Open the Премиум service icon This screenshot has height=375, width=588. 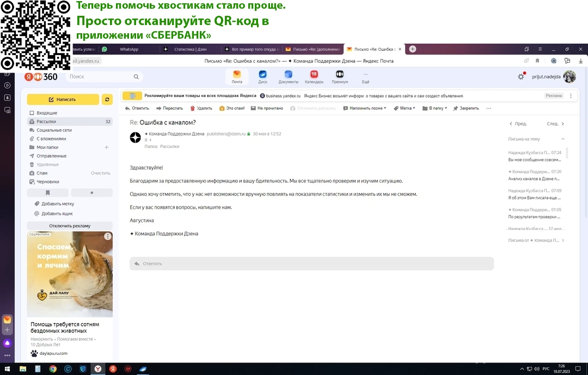click(340, 76)
